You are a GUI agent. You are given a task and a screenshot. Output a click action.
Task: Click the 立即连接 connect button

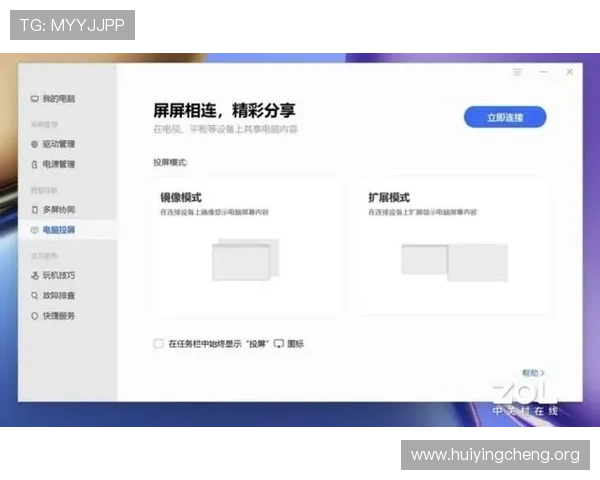coord(505,117)
